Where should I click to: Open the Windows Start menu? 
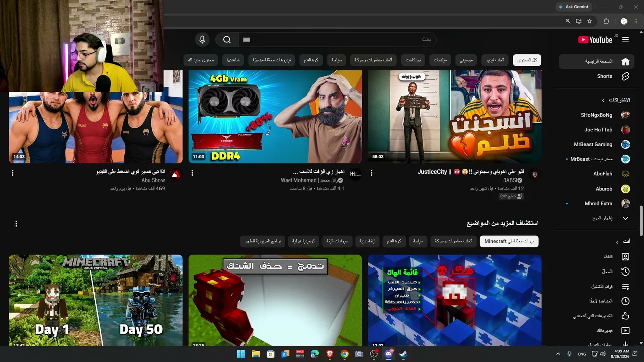point(241,354)
